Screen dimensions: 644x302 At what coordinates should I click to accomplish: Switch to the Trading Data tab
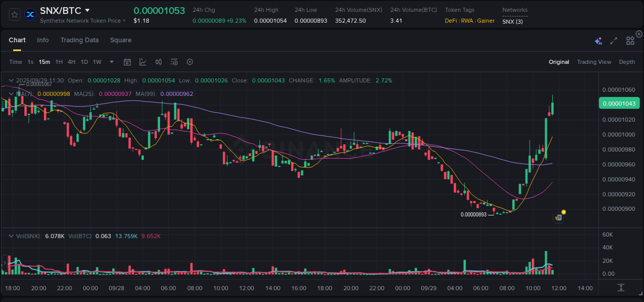(79, 40)
